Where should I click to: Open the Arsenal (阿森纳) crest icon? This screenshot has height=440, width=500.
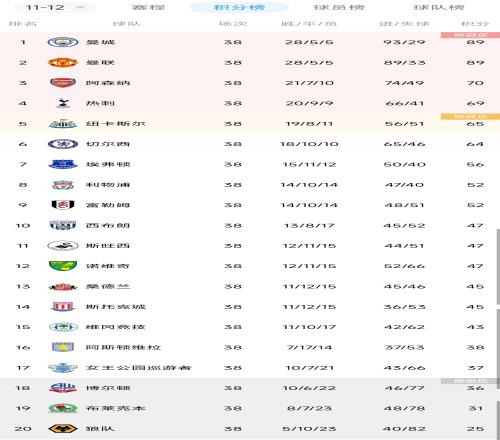tap(63, 83)
